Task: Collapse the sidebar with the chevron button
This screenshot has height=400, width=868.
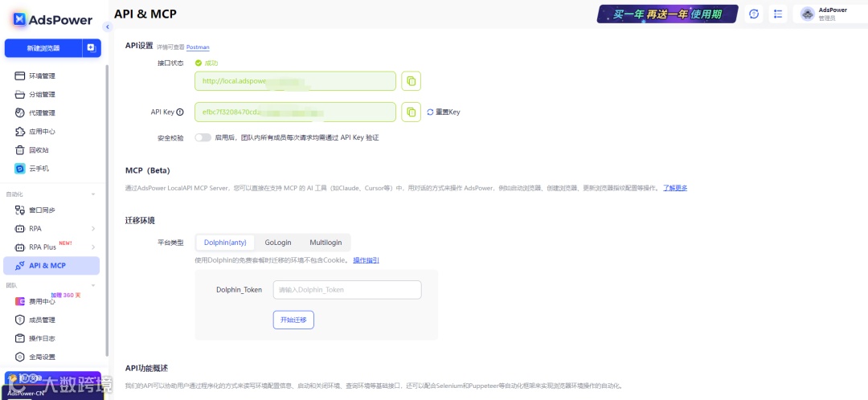Action: [108, 27]
